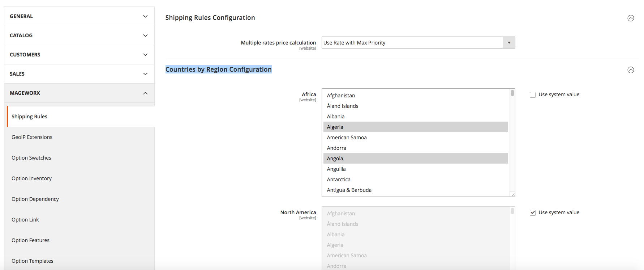Open GeoIP Extensions settings

tap(32, 137)
